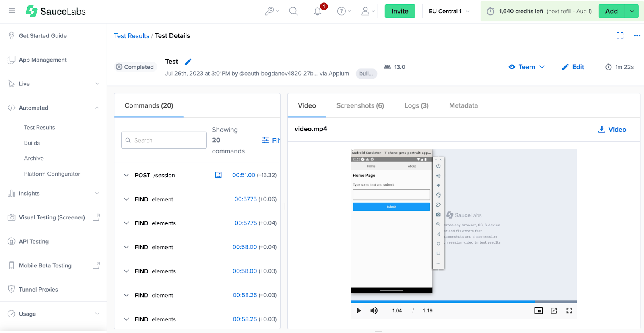Click the 1m 22s duration indicator
The image size is (644, 333).
coord(619,67)
